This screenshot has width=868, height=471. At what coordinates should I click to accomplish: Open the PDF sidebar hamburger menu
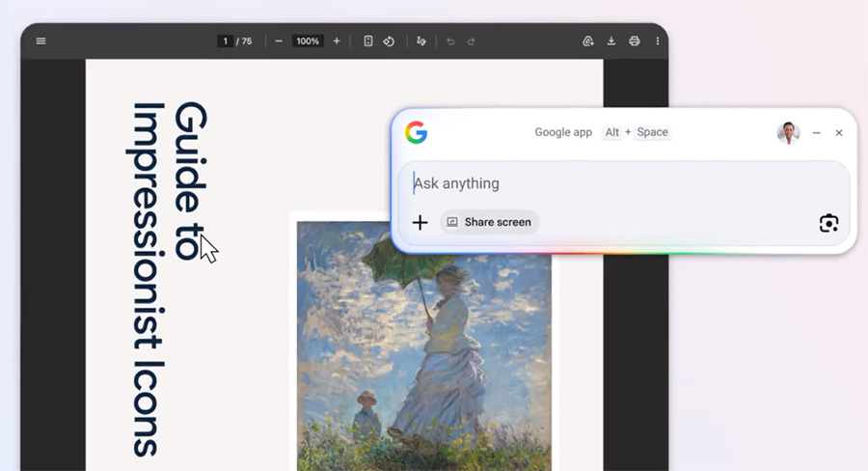coord(41,41)
